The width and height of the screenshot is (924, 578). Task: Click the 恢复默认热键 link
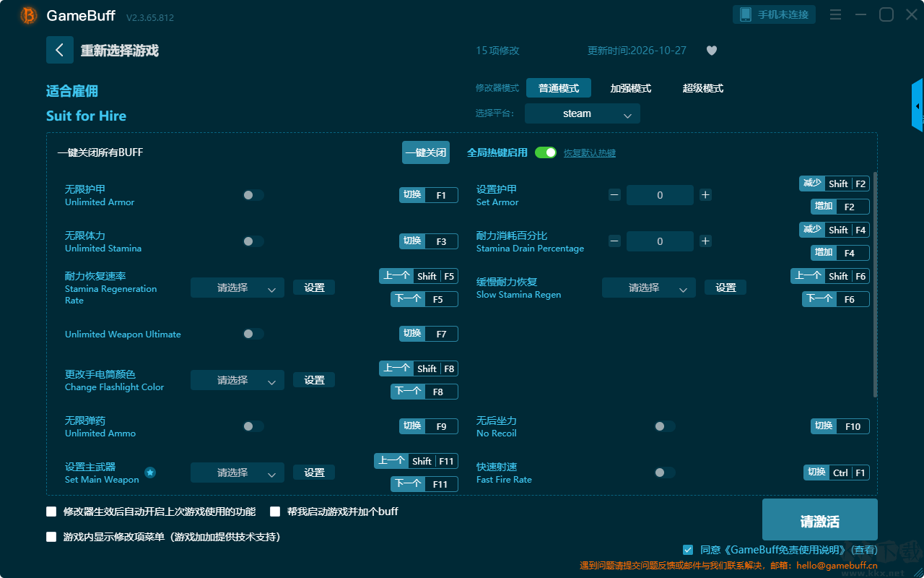(590, 153)
